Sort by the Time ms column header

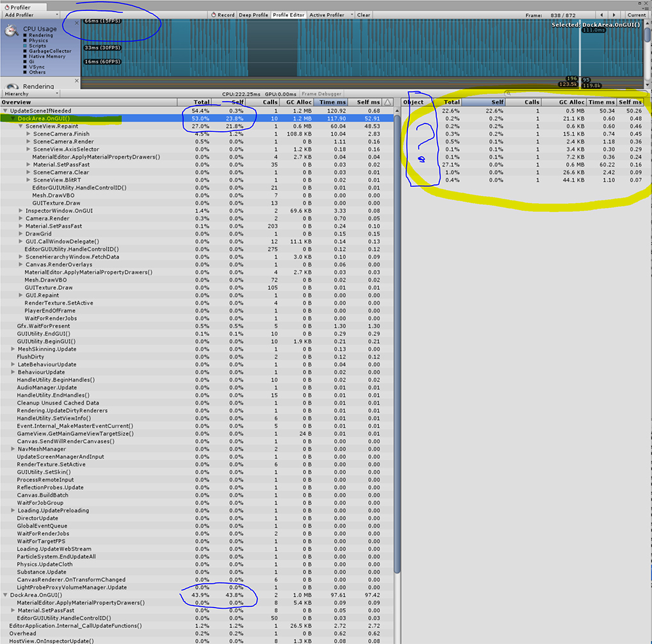click(x=332, y=102)
